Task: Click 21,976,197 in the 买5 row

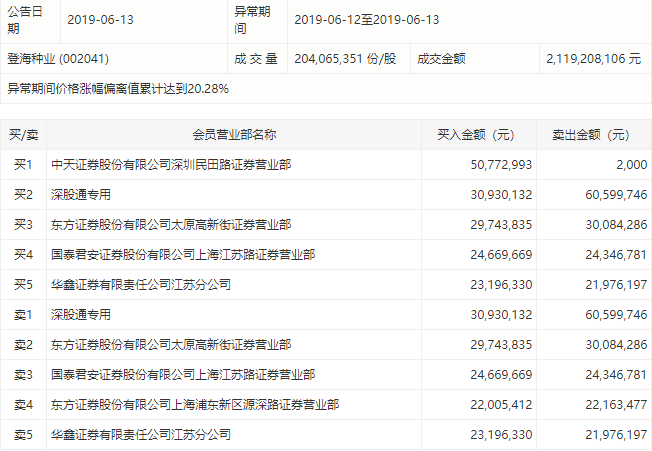Action: pos(616,284)
